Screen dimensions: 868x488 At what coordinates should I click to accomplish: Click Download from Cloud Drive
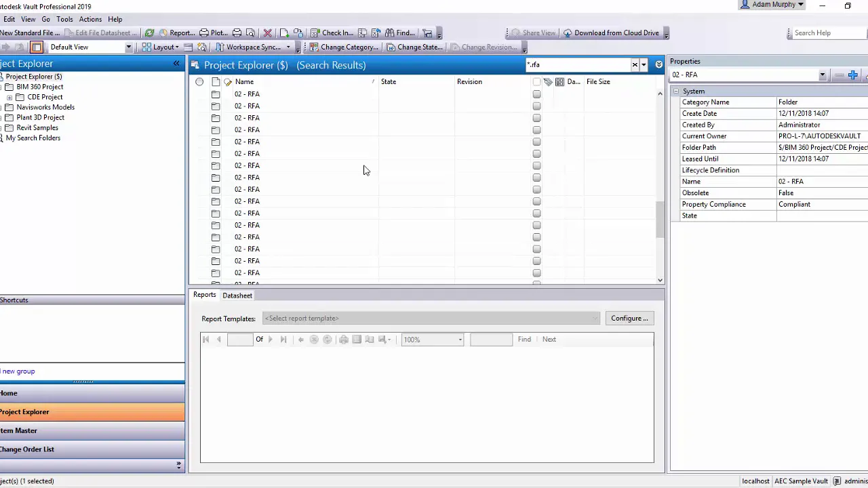[611, 33]
